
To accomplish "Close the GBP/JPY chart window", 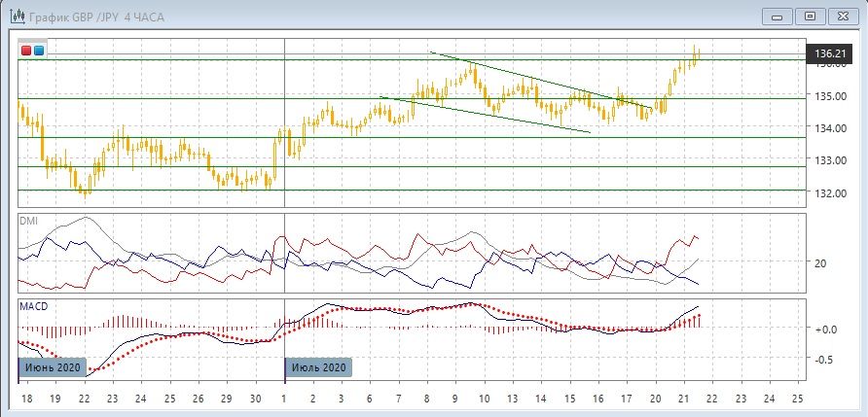I will tap(843, 16).
